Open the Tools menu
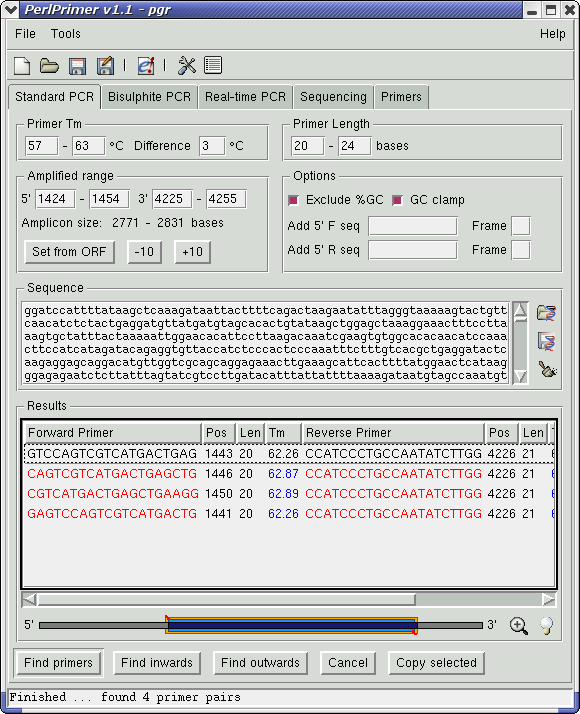580x714 pixels. [66, 34]
